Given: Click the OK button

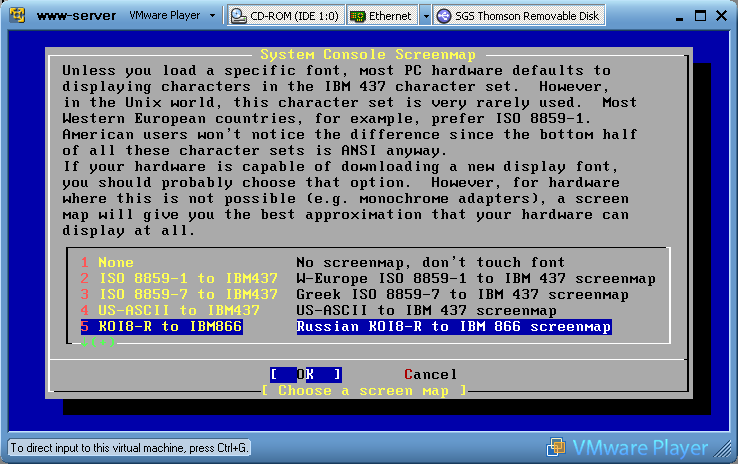Looking at the screenshot, I should pos(305,375).
